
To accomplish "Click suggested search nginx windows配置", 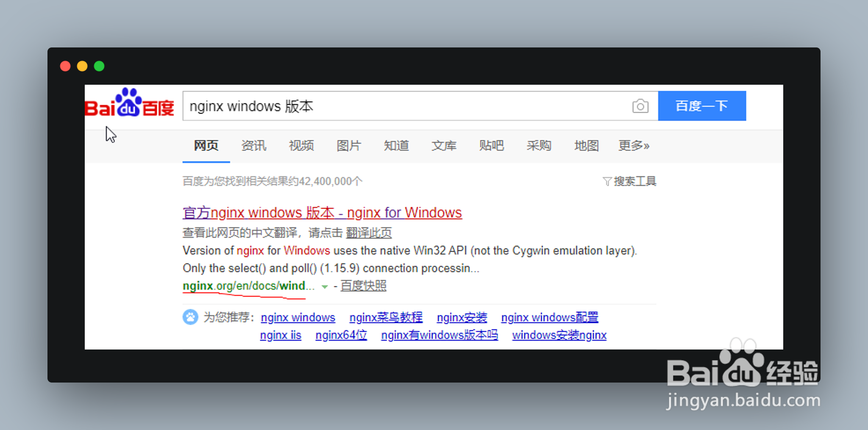I will [x=550, y=317].
